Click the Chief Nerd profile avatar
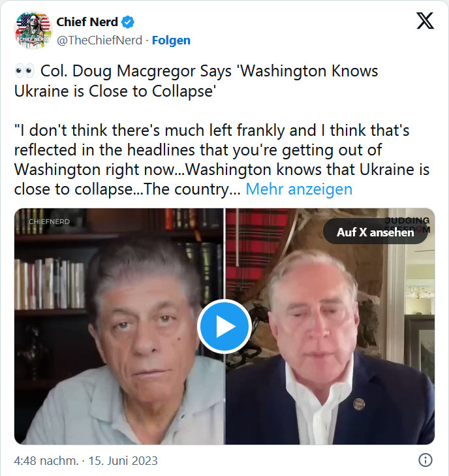This screenshot has width=449, height=476. click(x=33, y=30)
